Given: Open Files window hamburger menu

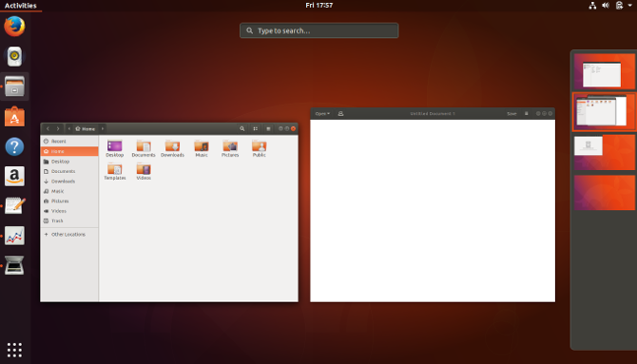Looking at the screenshot, I should tap(268, 129).
